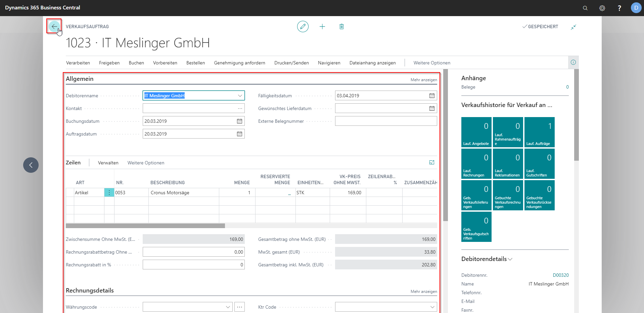Open Währungscode assist ellipsis button
The height and width of the screenshot is (313, 644).
tap(239, 307)
